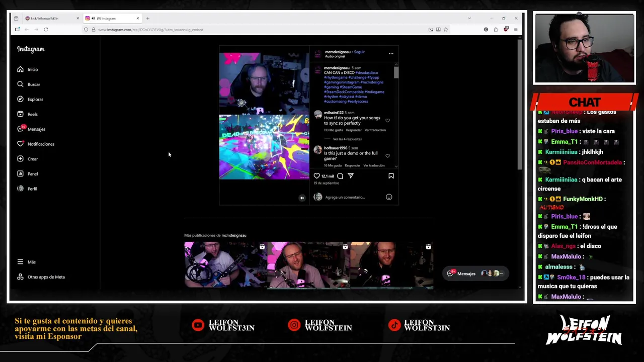
Task: Click the 12,1 mil likes count
Action: 328,176
